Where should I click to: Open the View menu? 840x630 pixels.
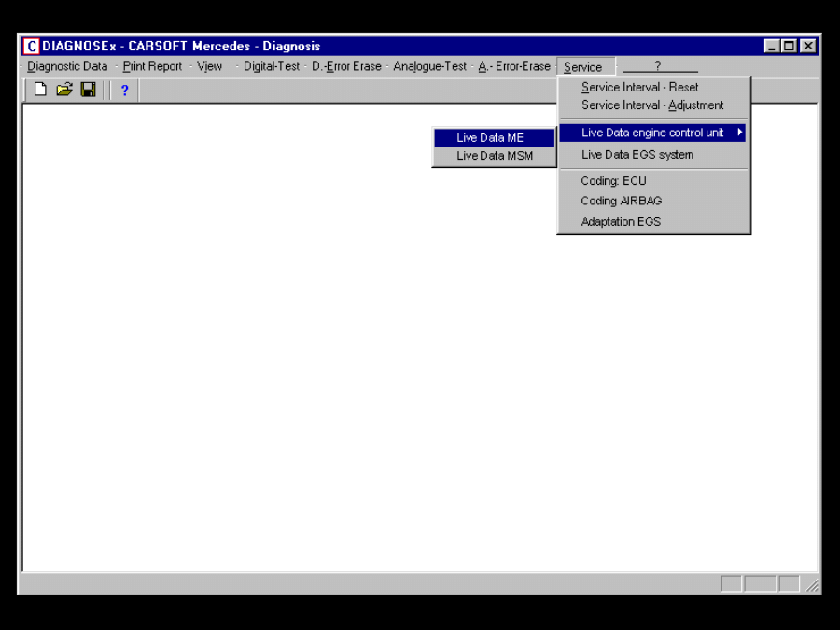(209, 66)
